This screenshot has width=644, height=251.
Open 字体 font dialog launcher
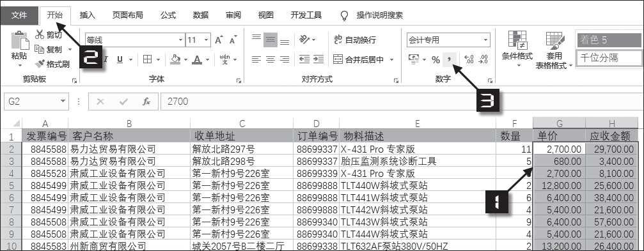tap(239, 81)
